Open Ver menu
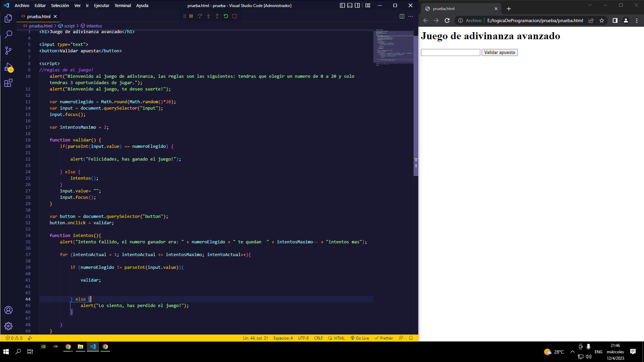The image size is (644, 362). tap(77, 5)
